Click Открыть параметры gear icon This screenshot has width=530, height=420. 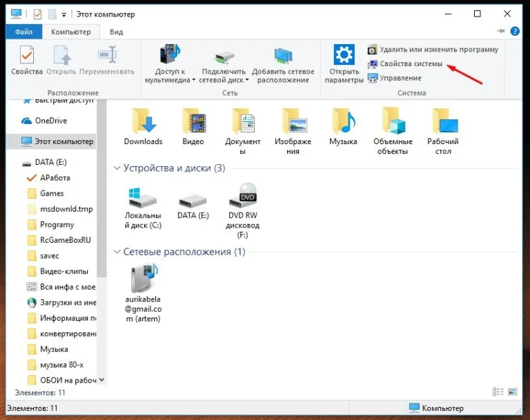pos(344,54)
